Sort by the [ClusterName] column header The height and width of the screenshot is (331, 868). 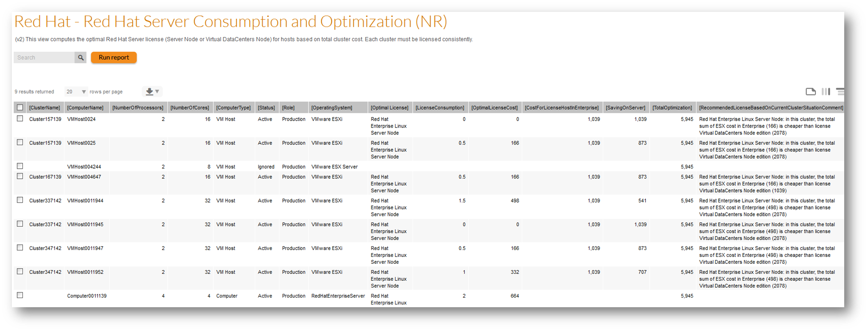[45, 108]
